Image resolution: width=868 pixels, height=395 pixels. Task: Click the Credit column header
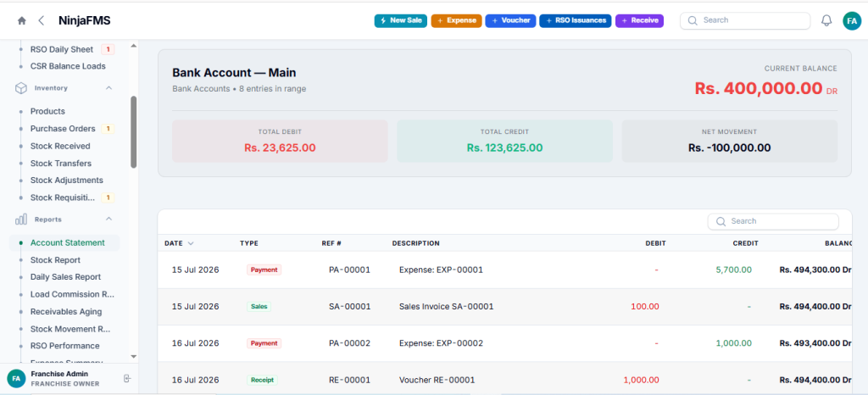click(x=745, y=243)
